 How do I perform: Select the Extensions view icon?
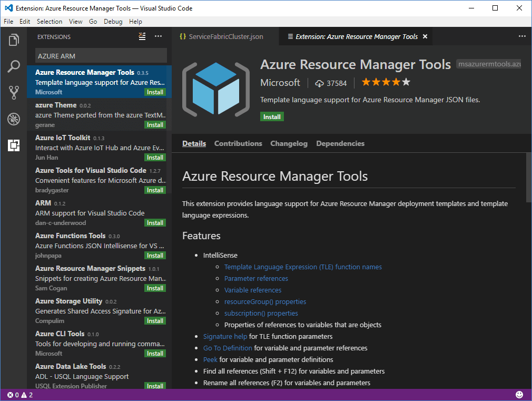coord(14,145)
